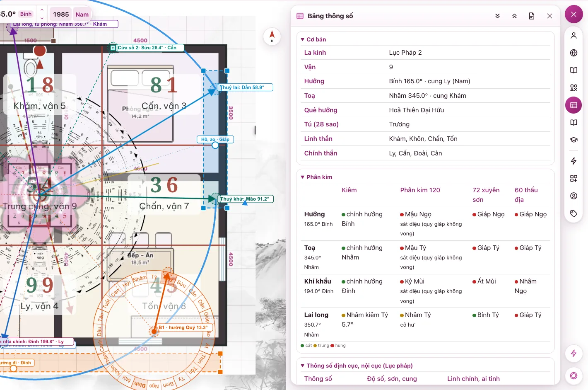This screenshot has width=588, height=390.
Task: Select the Thuỷ lai: Dần 58.9° label
Action: 245,87
